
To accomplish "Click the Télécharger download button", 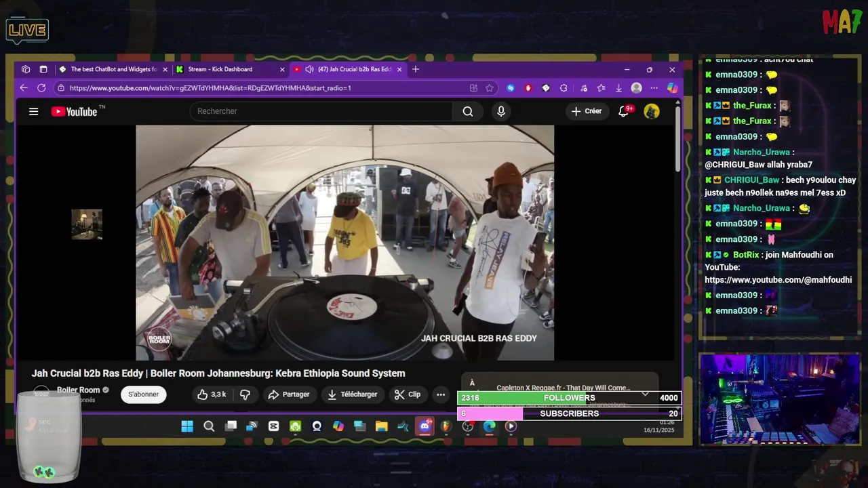I will pyautogui.click(x=352, y=394).
